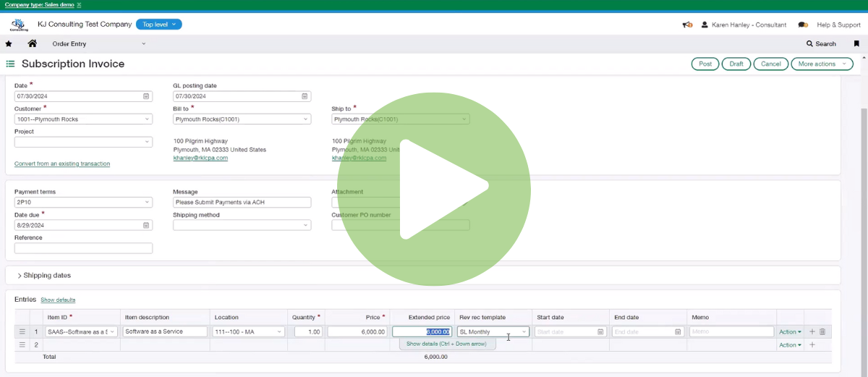Open the Subscription Invoice hamburger menu icon
Viewport: 868px width, 377px height.
pos(10,64)
